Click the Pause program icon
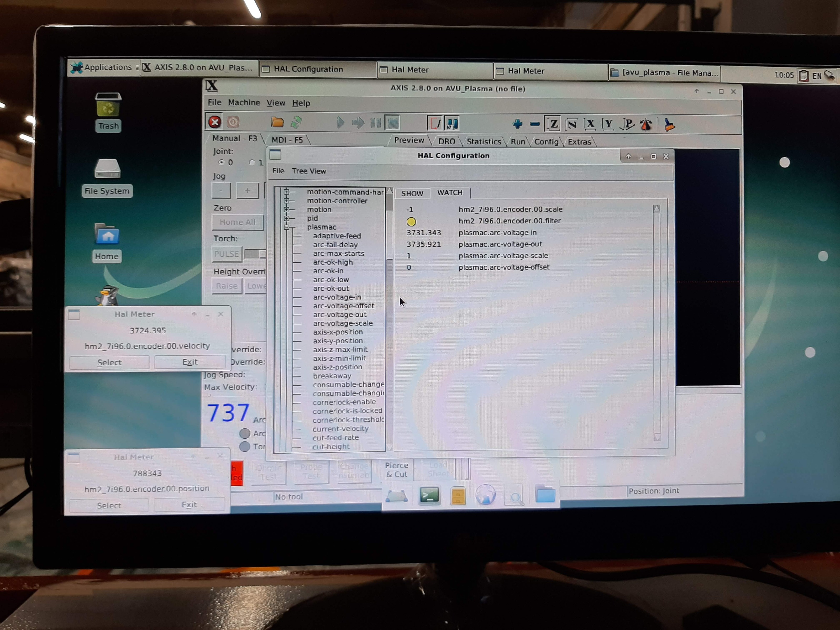Image resolution: width=840 pixels, height=630 pixels. [375, 123]
